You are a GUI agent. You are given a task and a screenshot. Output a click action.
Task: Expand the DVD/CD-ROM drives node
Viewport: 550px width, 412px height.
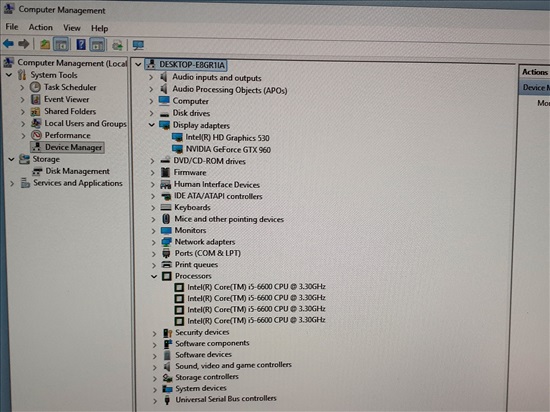pyautogui.click(x=152, y=161)
